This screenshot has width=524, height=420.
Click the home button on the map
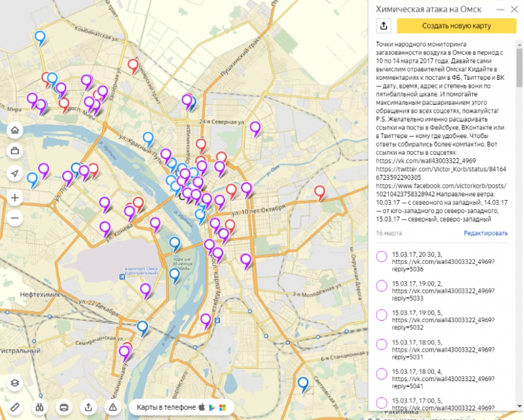pyautogui.click(x=15, y=130)
